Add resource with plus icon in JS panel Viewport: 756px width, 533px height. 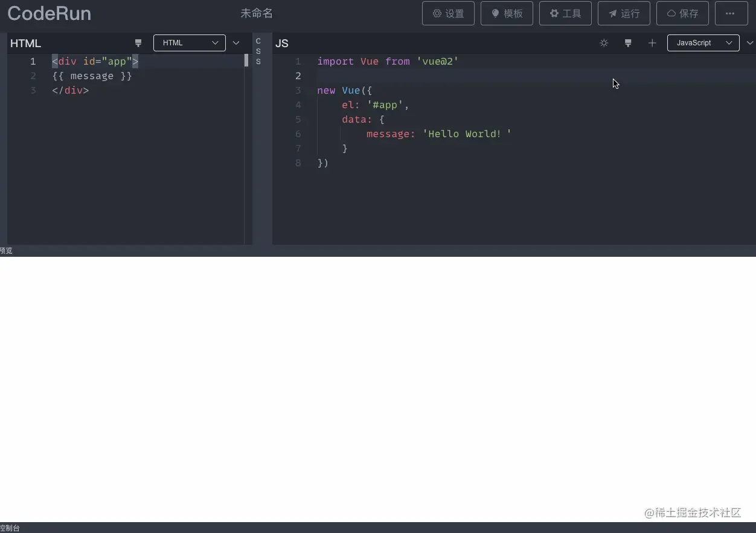tap(652, 43)
